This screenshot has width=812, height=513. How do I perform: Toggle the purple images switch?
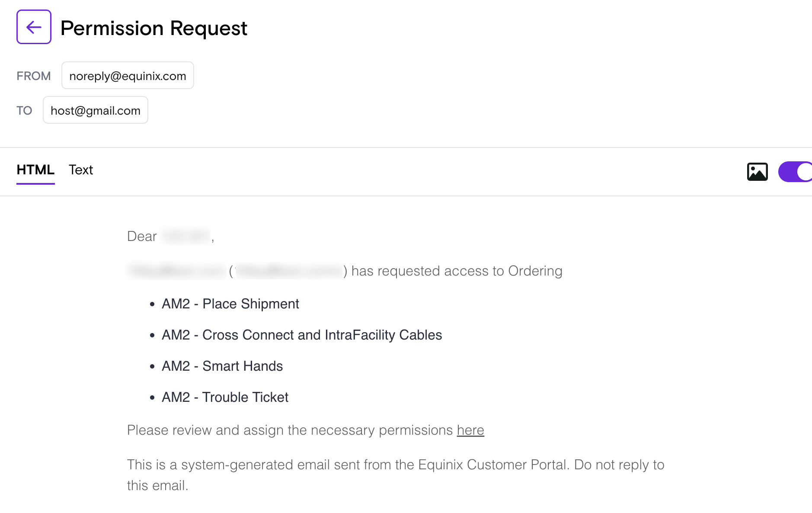[x=796, y=172]
